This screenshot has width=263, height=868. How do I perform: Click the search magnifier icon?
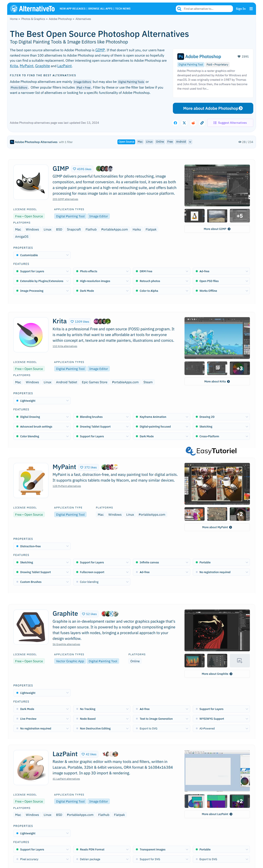(179, 9)
